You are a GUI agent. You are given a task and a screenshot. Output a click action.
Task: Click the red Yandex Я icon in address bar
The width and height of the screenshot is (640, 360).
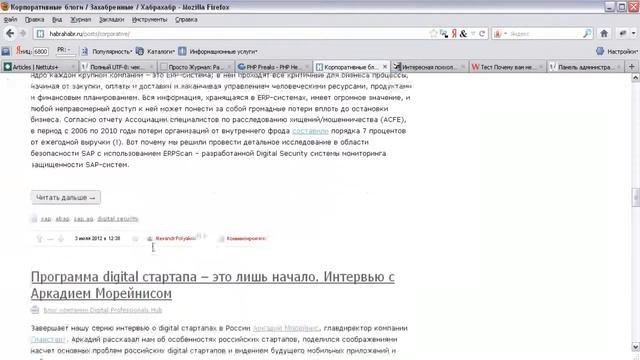click(x=454, y=34)
